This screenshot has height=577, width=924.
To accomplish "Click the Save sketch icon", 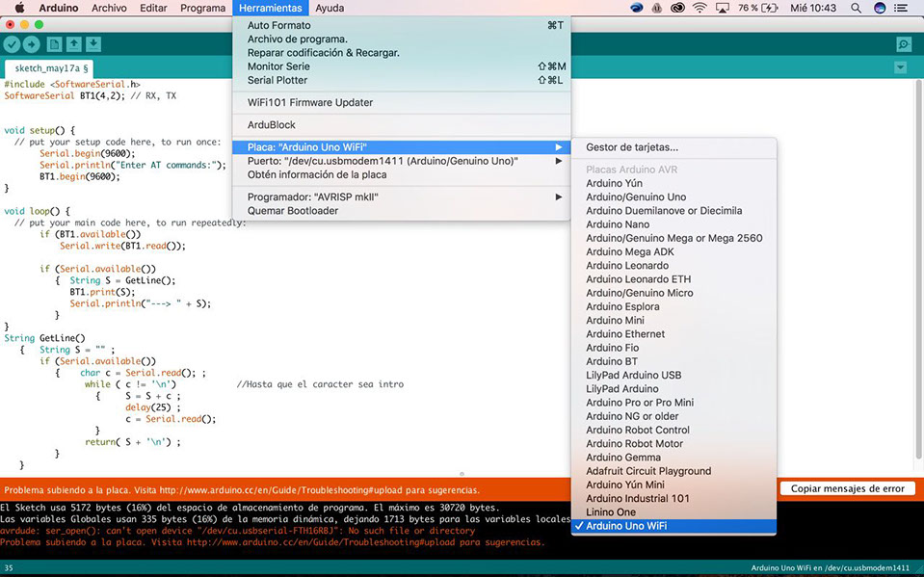I will tap(93, 44).
